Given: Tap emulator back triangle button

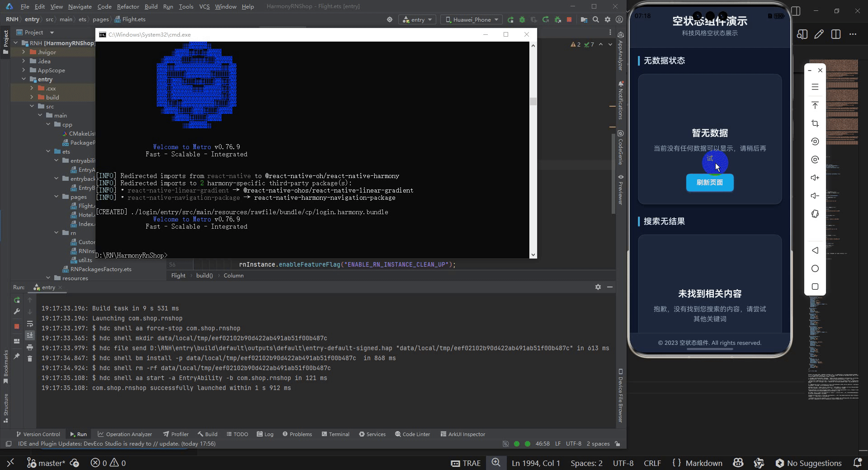Looking at the screenshot, I should tap(815, 250).
